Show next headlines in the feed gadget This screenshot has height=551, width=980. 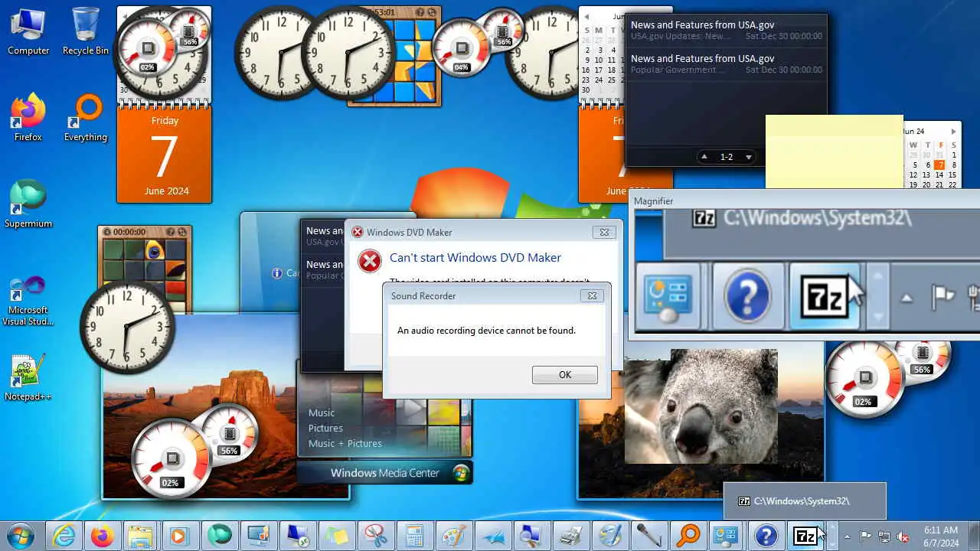(749, 157)
